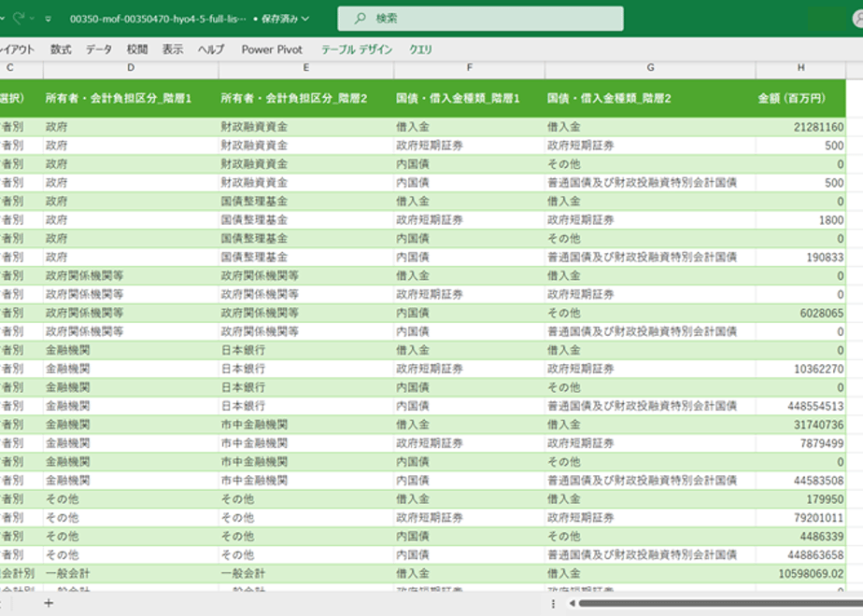The image size is (863, 616).
Task: Select the amount cell 448554513
Action: (x=800, y=406)
